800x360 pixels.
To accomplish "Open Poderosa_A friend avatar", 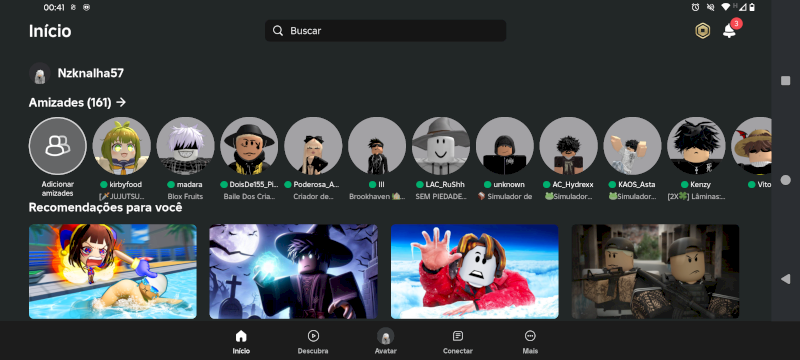I will [313, 146].
